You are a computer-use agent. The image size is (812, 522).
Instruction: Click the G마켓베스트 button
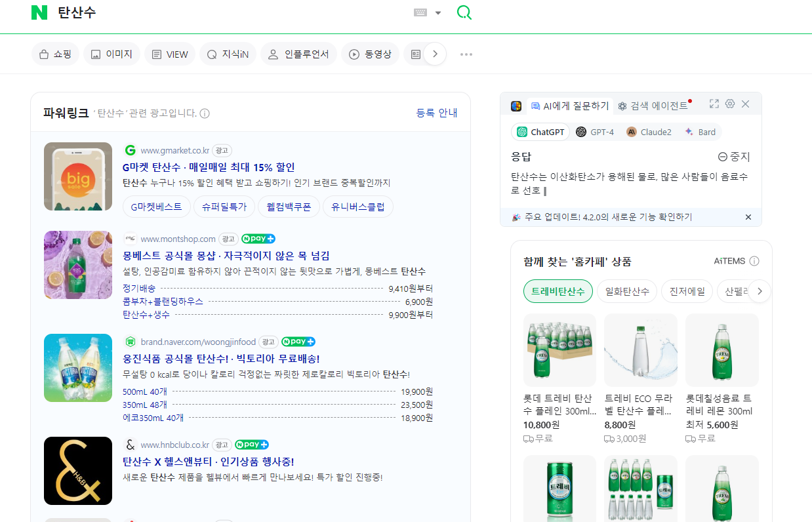(x=157, y=207)
